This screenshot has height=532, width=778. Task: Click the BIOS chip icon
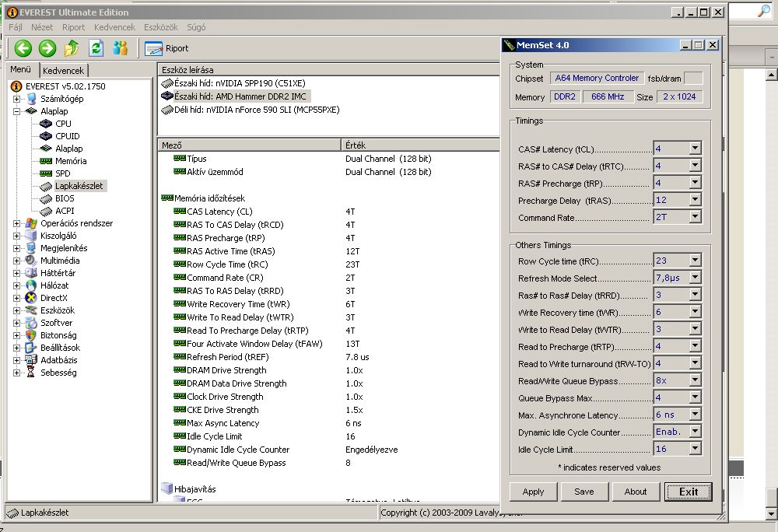[x=46, y=198]
